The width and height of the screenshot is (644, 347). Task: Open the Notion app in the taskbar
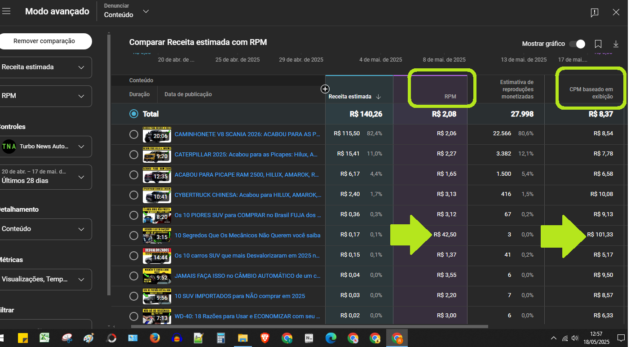point(309,338)
